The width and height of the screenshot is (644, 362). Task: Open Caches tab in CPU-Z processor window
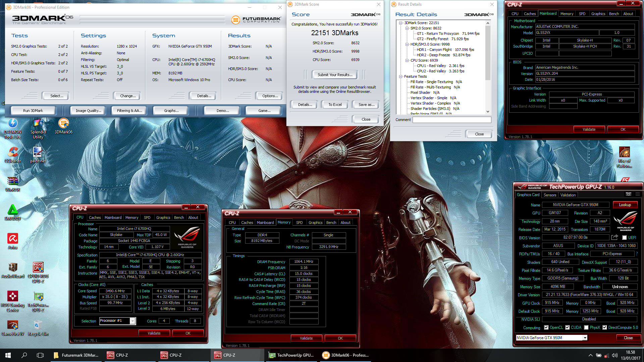(x=95, y=218)
